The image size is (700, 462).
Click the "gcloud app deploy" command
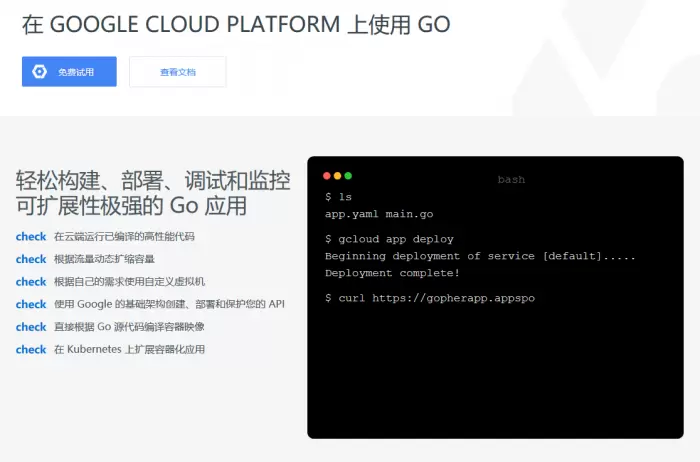(x=396, y=239)
